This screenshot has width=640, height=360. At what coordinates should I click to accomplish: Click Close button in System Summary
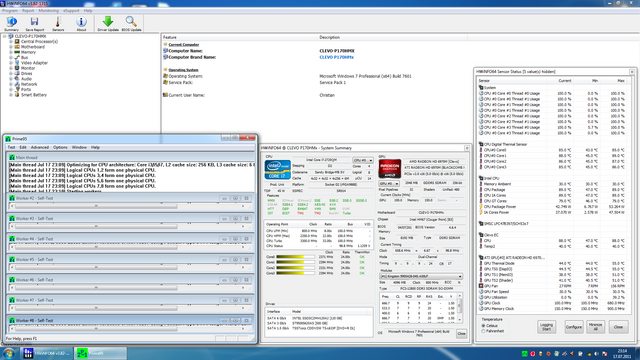[x=461, y=333]
